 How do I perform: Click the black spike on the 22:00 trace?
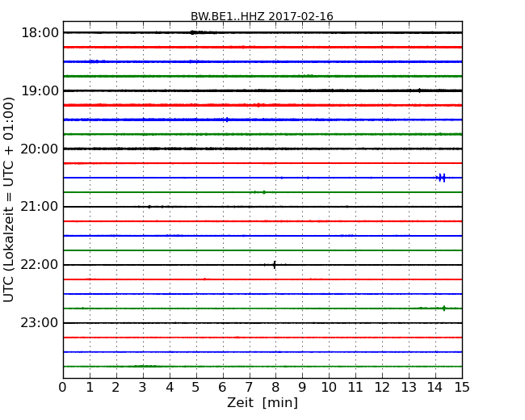(x=275, y=265)
